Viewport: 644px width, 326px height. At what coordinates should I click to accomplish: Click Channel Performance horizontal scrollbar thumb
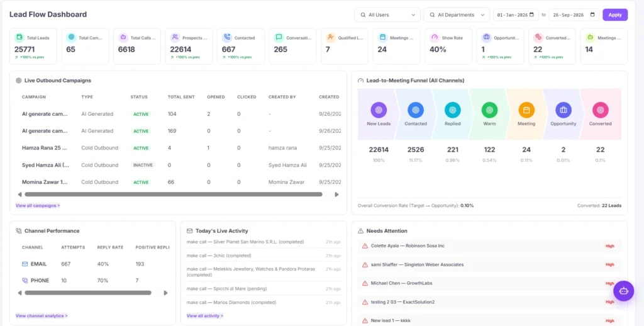point(88,293)
